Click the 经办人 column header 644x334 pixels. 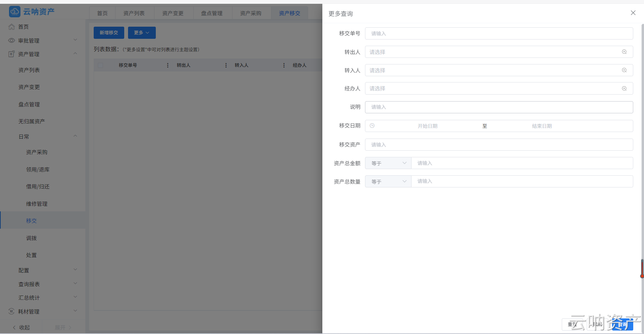pyautogui.click(x=299, y=65)
